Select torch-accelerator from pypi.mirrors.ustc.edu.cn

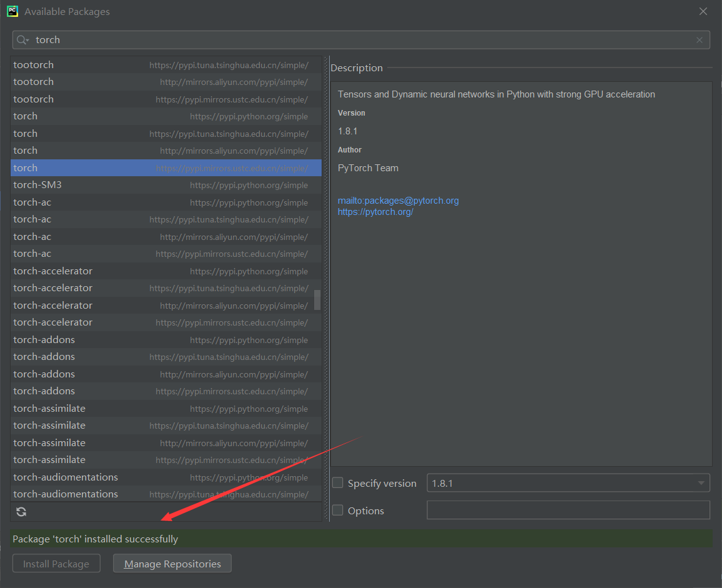(x=166, y=322)
